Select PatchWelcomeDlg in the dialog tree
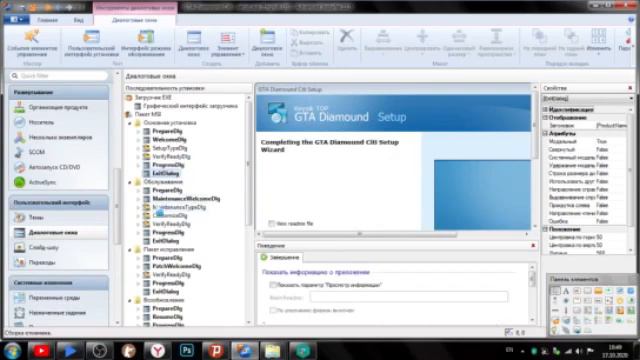Screen dimensions: 640x360 coord(176,266)
